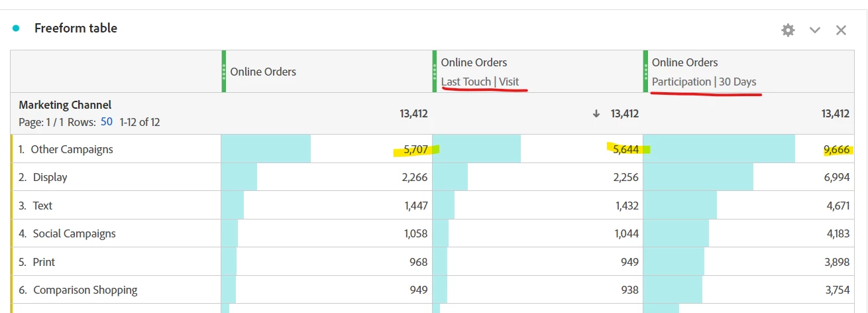Open Freeform table settings gear
This screenshot has height=313, width=868.
point(788,30)
